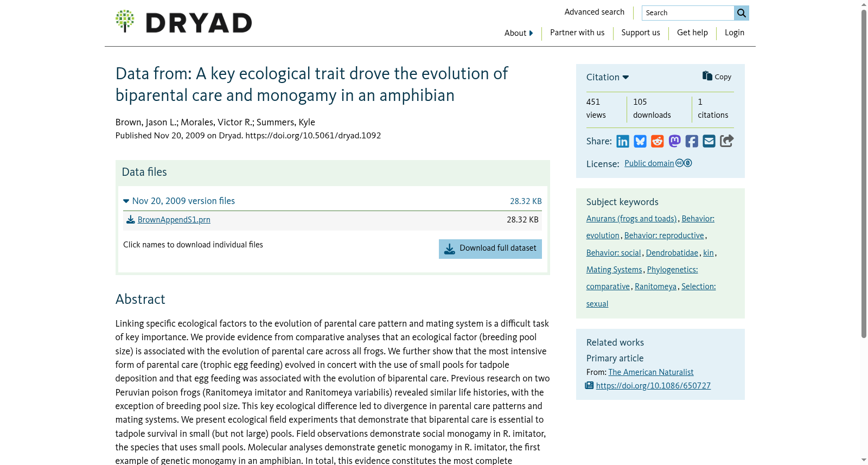Share dataset via email icon
The image size is (868, 465).
tap(709, 142)
